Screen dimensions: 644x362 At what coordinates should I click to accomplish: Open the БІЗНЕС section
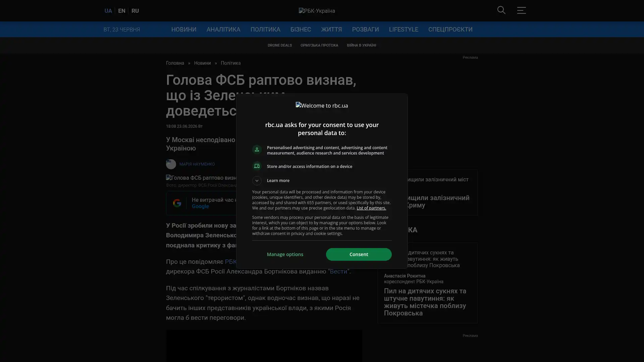pos(301,29)
